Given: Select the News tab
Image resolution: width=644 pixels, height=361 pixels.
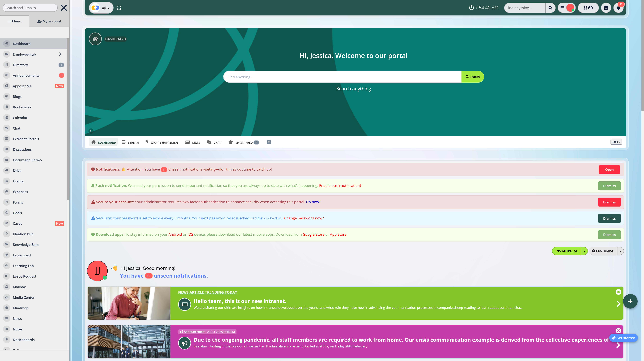Looking at the screenshot, I should (x=193, y=142).
